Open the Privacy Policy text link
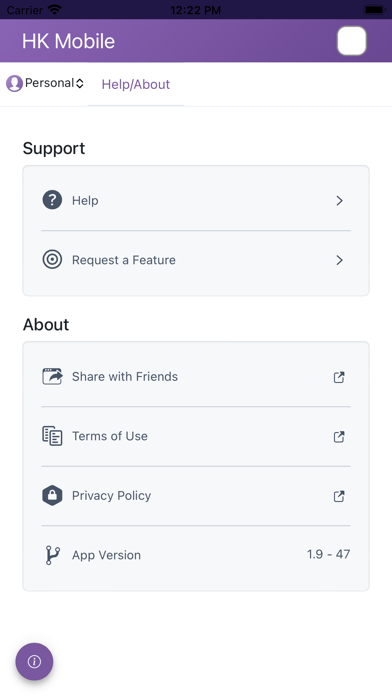Image resolution: width=392 pixels, height=696 pixels. 111,495
